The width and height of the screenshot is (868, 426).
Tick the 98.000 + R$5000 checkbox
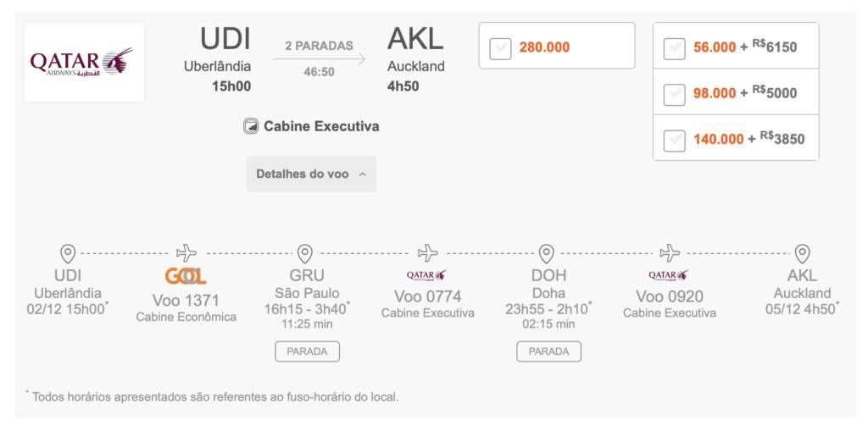(674, 95)
